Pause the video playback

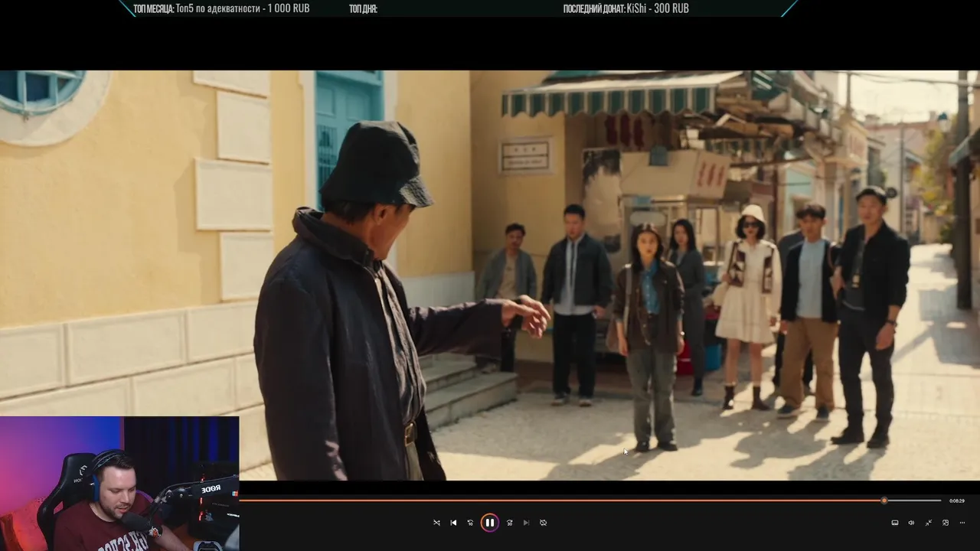pos(489,523)
